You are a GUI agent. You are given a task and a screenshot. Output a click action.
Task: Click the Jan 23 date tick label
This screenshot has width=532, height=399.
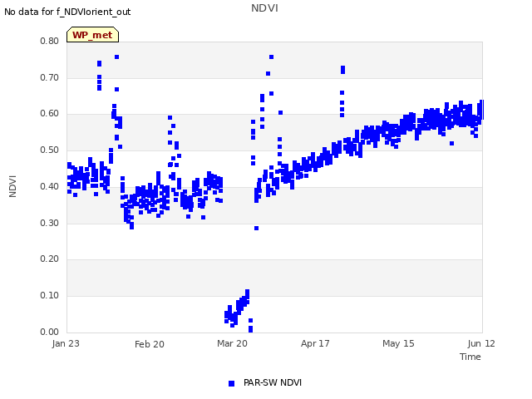(x=66, y=343)
